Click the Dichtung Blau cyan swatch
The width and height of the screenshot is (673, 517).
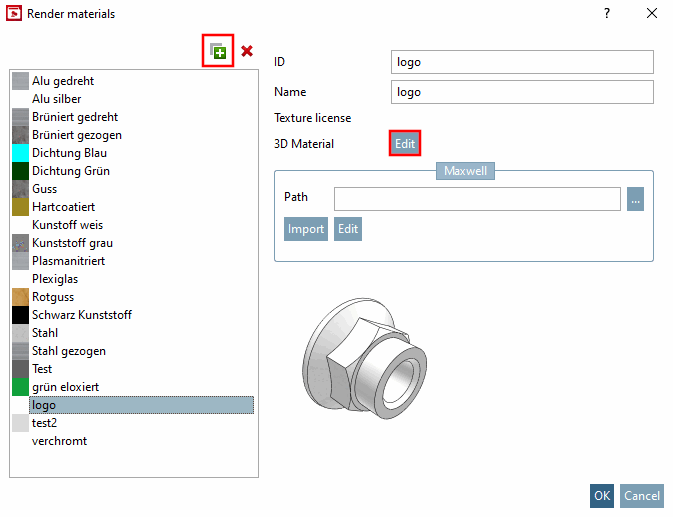pyautogui.click(x=20, y=153)
